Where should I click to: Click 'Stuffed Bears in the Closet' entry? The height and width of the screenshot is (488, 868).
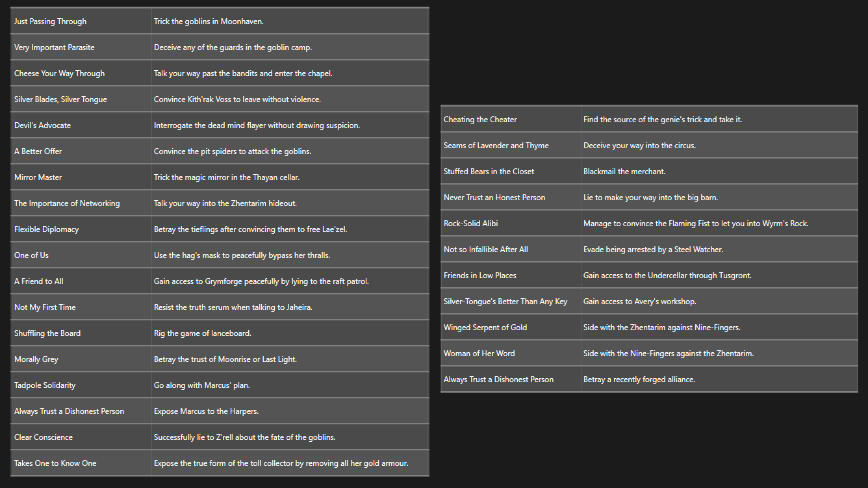pos(489,172)
